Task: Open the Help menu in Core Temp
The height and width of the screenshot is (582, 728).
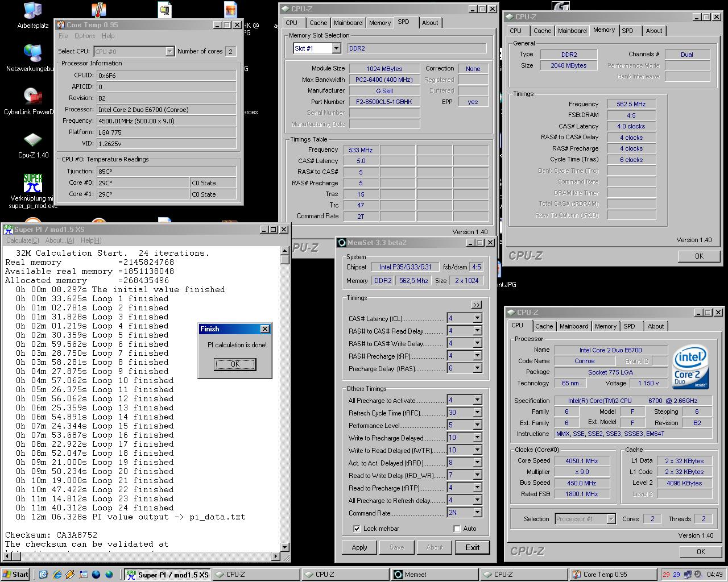Action: click(108, 36)
